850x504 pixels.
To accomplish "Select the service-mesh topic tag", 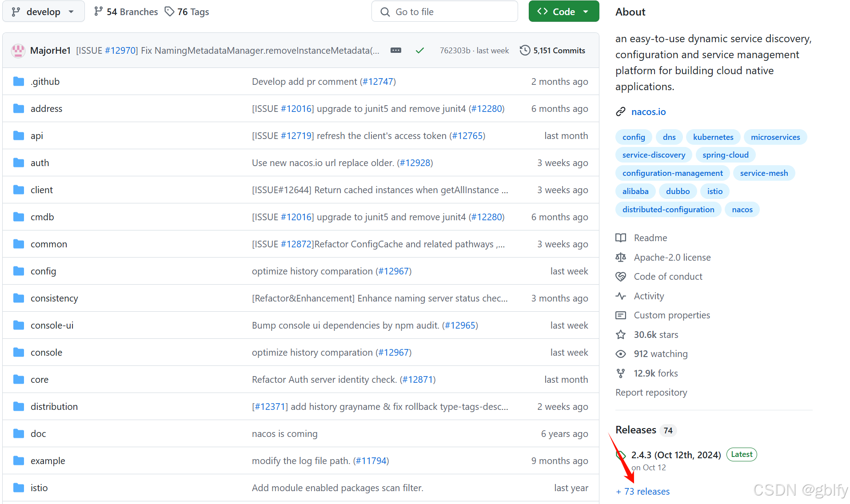I will 764,173.
